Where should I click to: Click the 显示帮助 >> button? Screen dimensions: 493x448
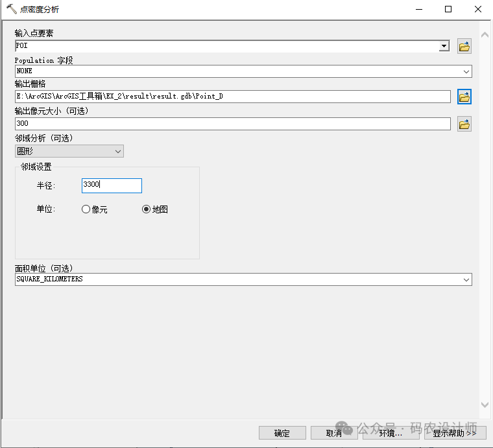[455, 433]
